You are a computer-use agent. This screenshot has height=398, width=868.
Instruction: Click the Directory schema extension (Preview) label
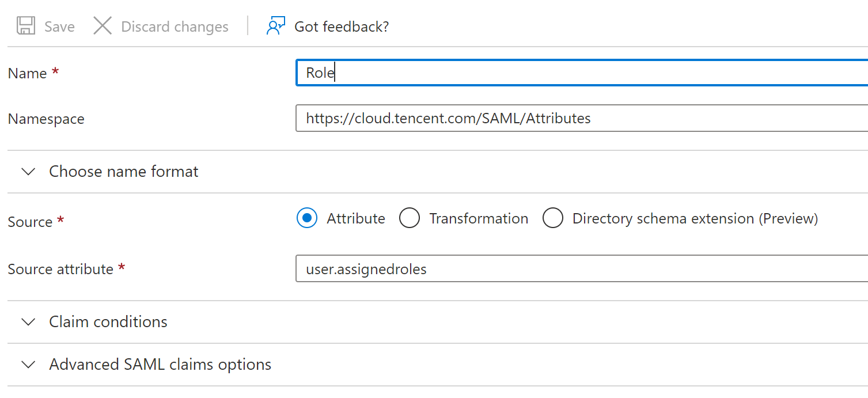(x=695, y=219)
